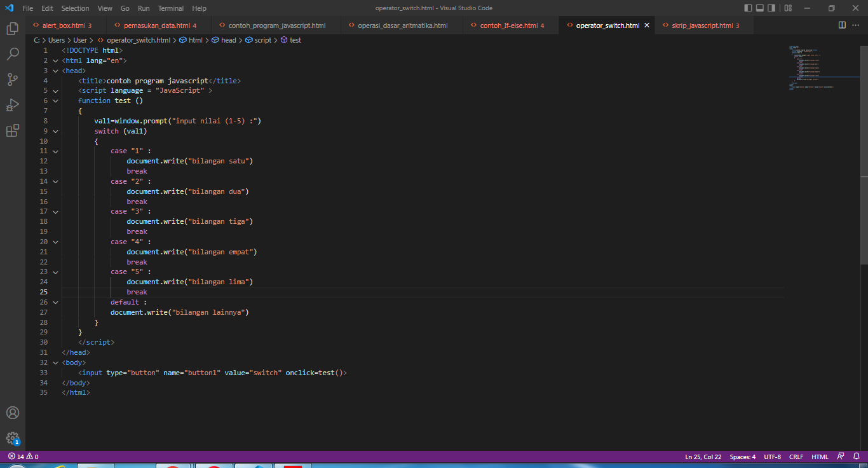The height and width of the screenshot is (468, 868).
Task: Select the script breadcrumb item
Action: (262, 39)
